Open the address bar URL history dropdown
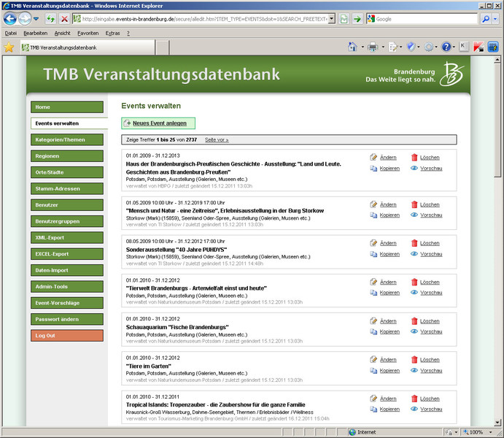The width and height of the screenshot is (504, 438). 332,19
